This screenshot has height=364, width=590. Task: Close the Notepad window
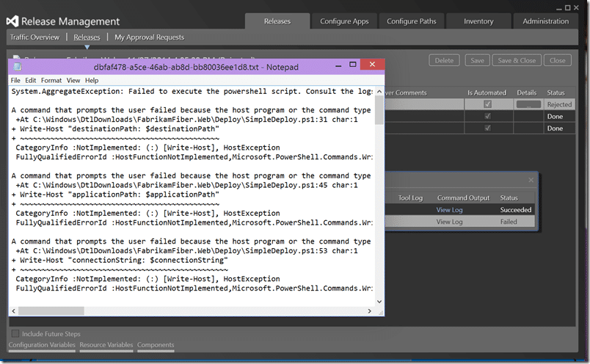pyautogui.click(x=372, y=65)
